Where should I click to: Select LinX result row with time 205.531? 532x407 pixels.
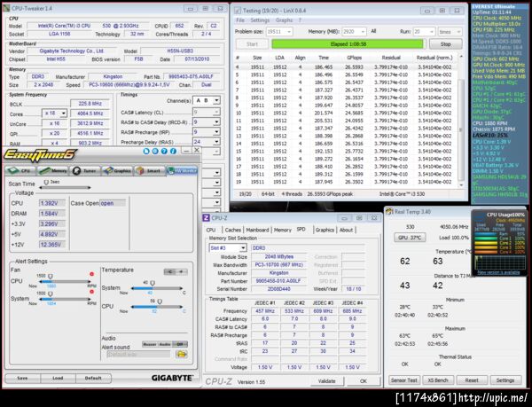pyautogui.click(x=345, y=121)
